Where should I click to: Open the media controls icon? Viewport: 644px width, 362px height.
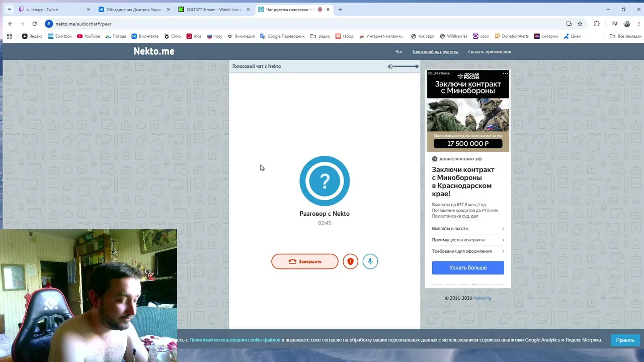(x=615, y=24)
